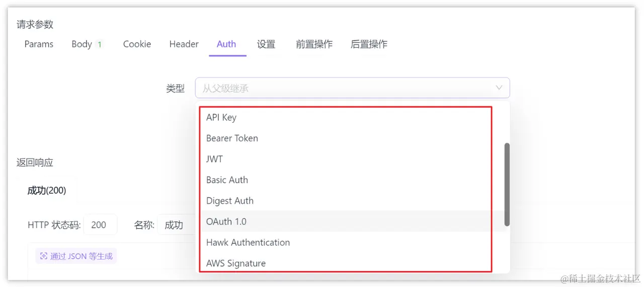Click the 名称 field showing 成功

pos(176,225)
